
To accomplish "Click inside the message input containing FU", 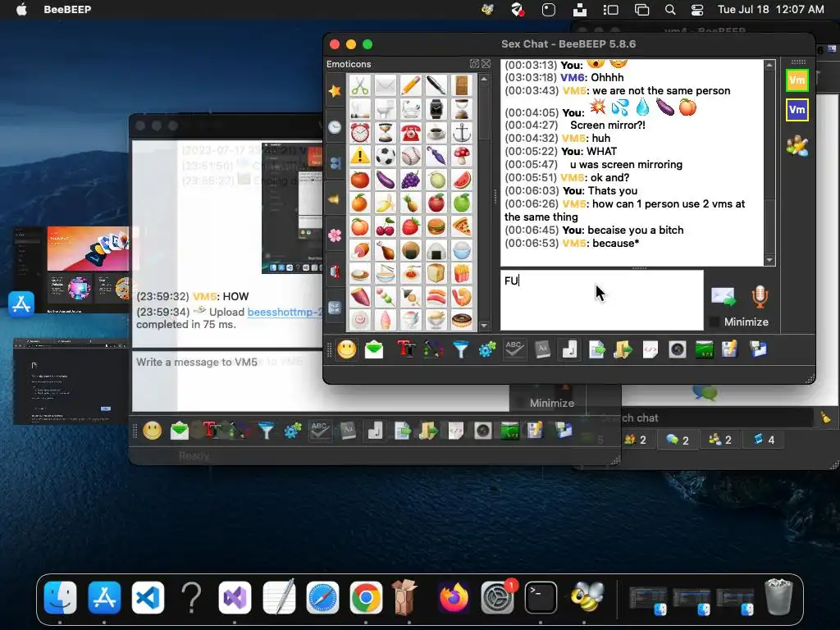I will point(601,300).
